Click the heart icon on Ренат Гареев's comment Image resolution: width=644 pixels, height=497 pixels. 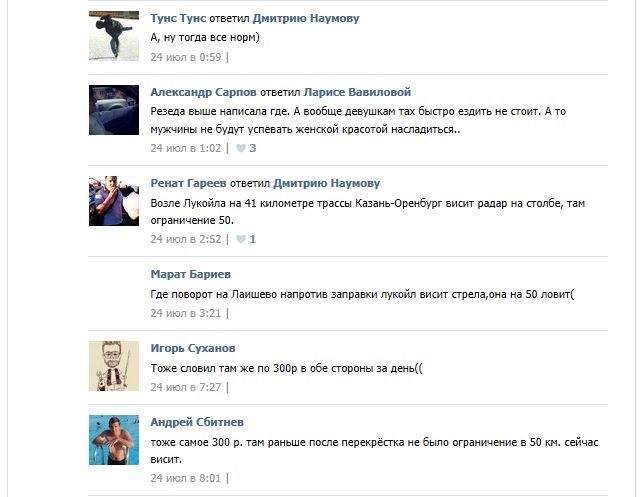pos(241,239)
